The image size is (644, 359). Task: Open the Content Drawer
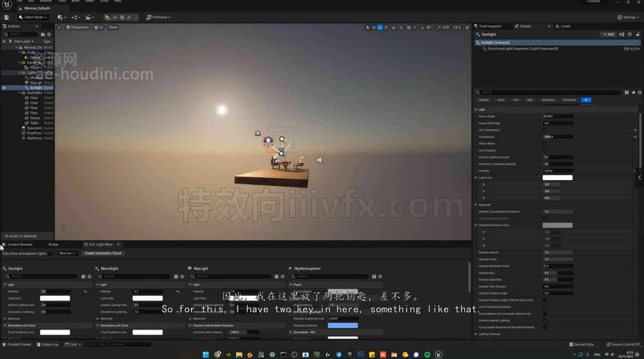(17, 345)
